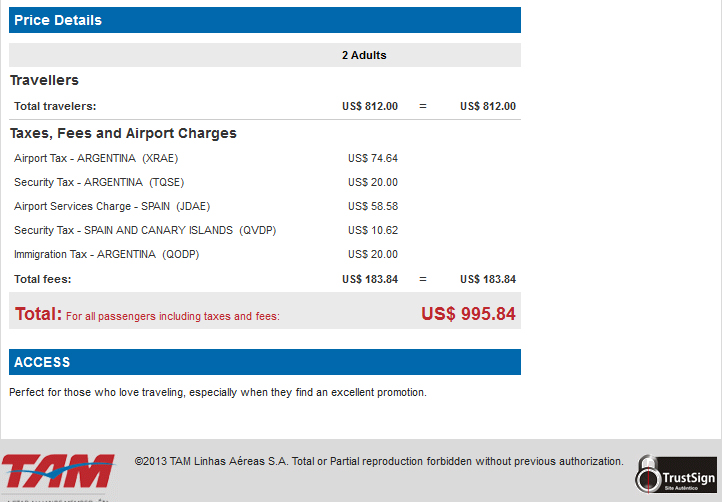Select the red "Total:" label
The width and height of the screenshot is (722, 502).
pyautogui.click(x=38, y=314)
